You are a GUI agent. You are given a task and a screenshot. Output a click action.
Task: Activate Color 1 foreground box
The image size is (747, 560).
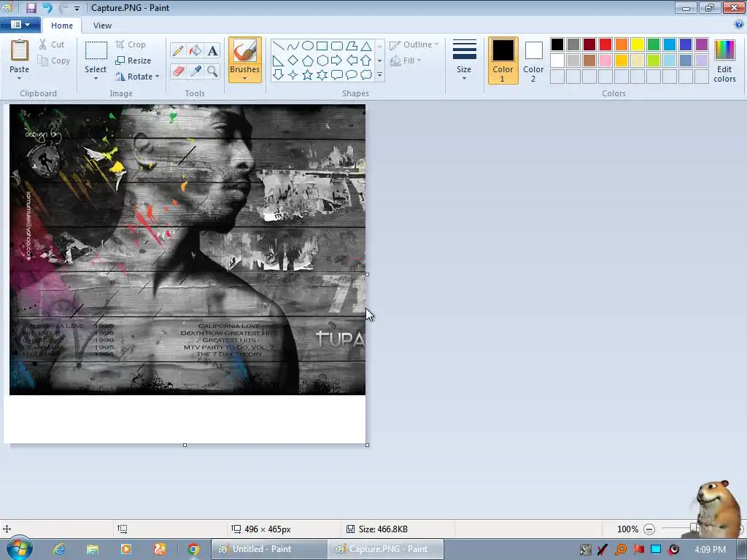tap(503, 61)
